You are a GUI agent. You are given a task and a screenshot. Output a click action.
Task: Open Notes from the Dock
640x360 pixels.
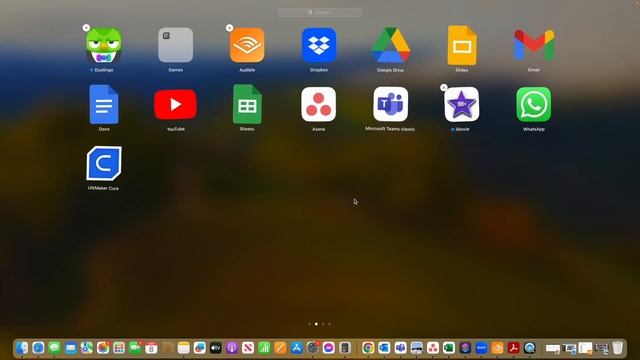(184, 348)
